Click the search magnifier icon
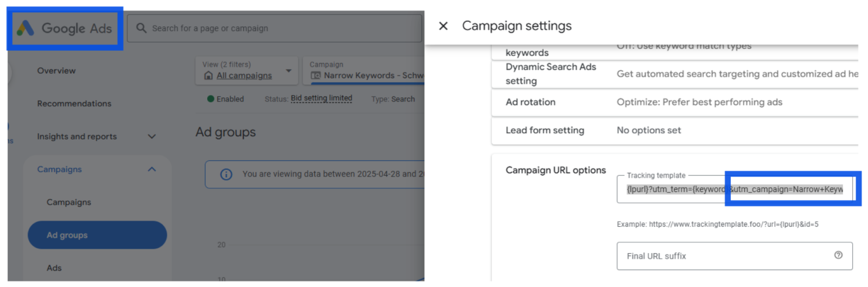The image size is (868, 287). [141, 28]
